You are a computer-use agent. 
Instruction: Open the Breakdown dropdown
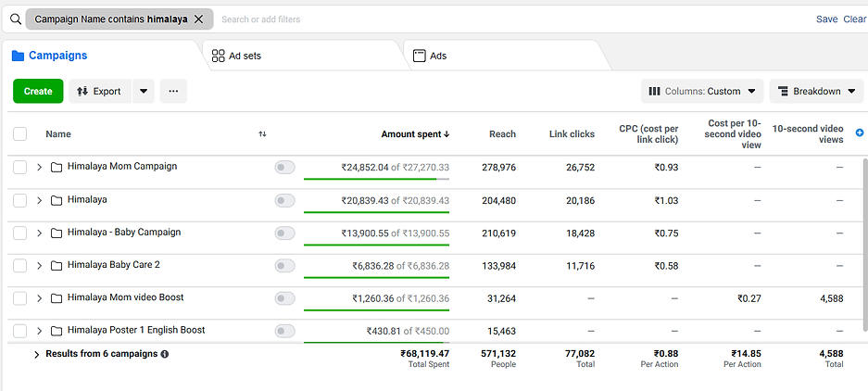pos(815,91)
